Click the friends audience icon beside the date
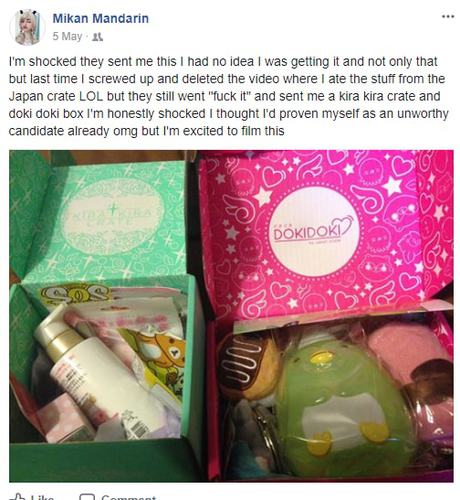Image resolution: width=460 pixels, height=500 pixels. click(97, 37)
